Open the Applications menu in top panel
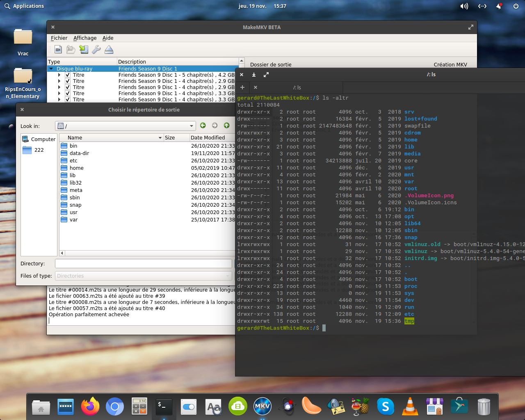Image resolution: width=525 pixels, height=420 pixels. point(24,6)
